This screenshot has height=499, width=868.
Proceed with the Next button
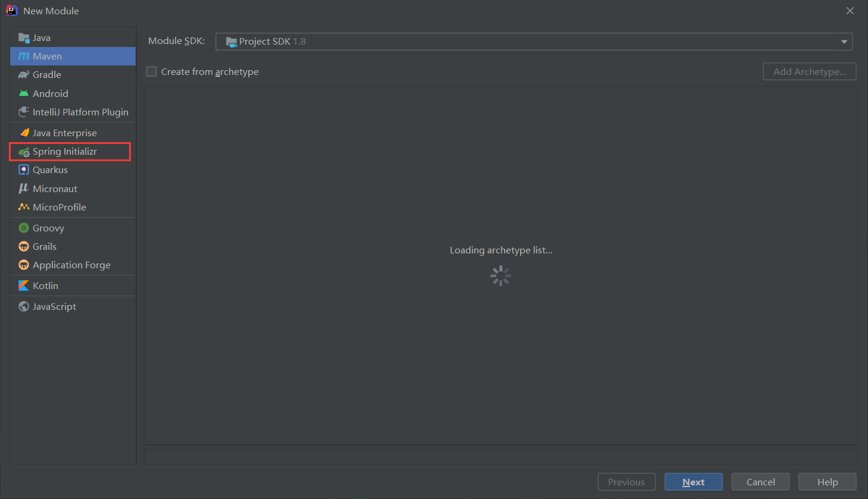tap(694, 482)
